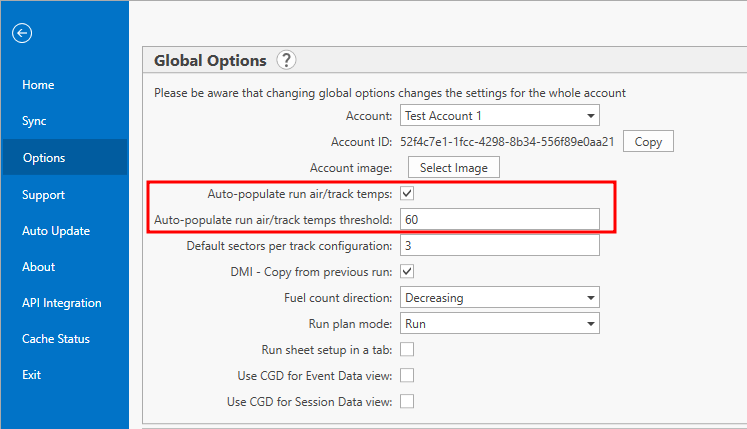Open the Global Options help icon
The height and width of the screenshot is (429, 747).
pos(286,61)
